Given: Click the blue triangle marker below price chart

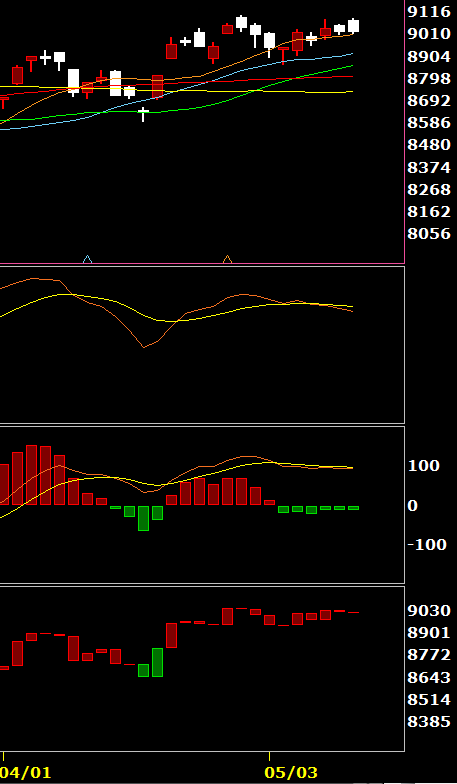Looking at the screenshot, I should [88, 259].
